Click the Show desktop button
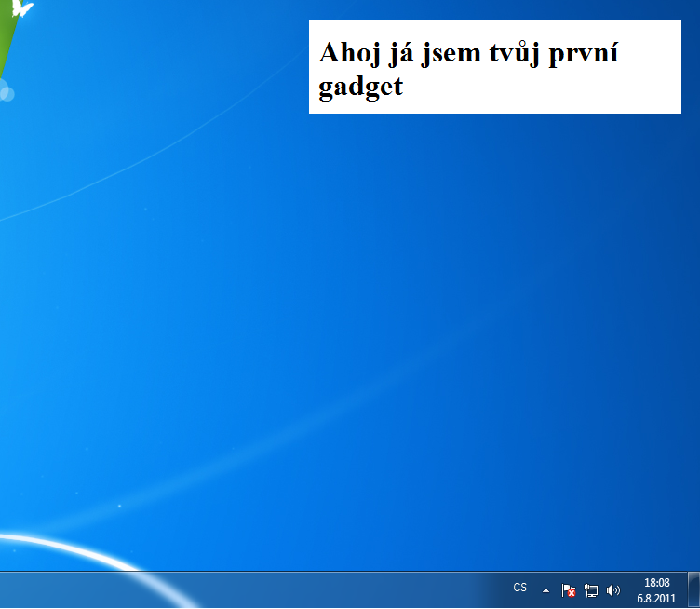700x609 pixels. pos(693,589)
